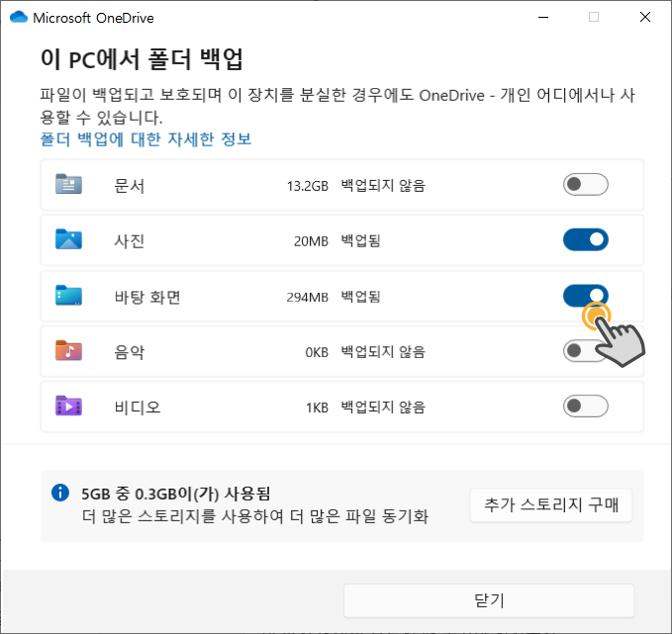Click the 음악 folder icon

click(x=68, y=350)
